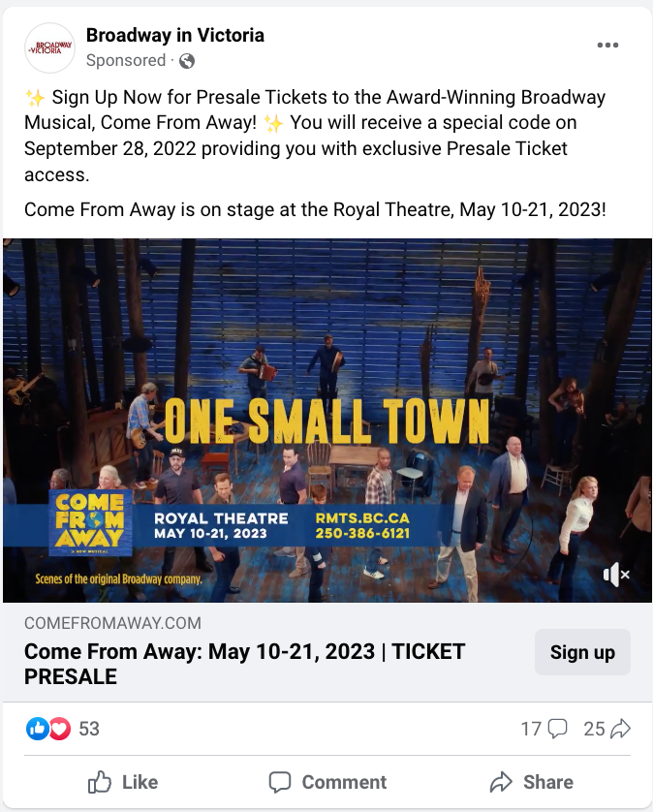653x812 pixels.
Task: Open the COMEFROMAWAY.COM link caption
Action: point(112,623)
